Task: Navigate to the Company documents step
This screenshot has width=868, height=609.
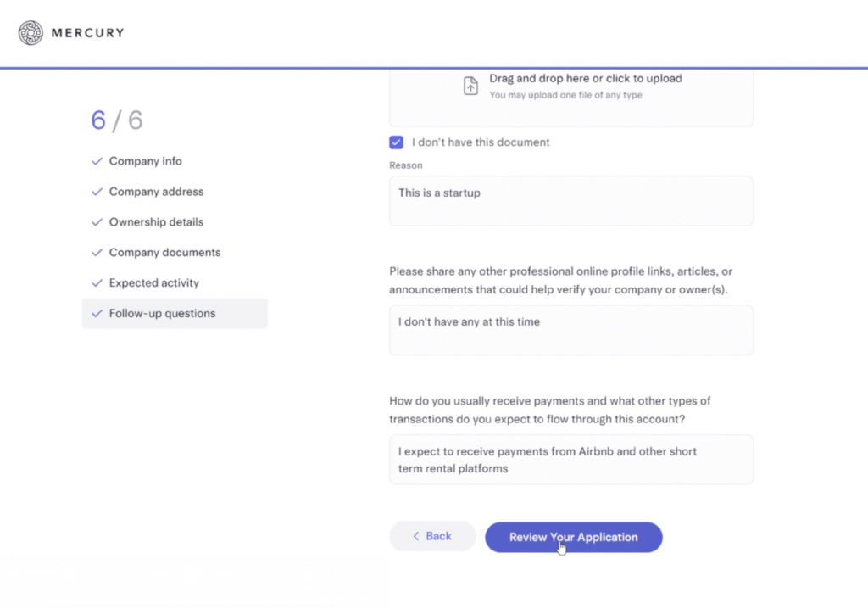Action: (x=164, y=253)
